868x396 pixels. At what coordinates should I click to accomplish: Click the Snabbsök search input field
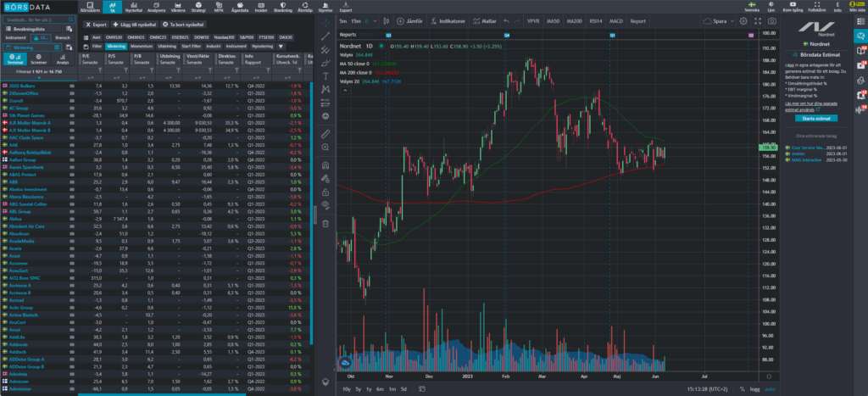click(x=32, y=20)
